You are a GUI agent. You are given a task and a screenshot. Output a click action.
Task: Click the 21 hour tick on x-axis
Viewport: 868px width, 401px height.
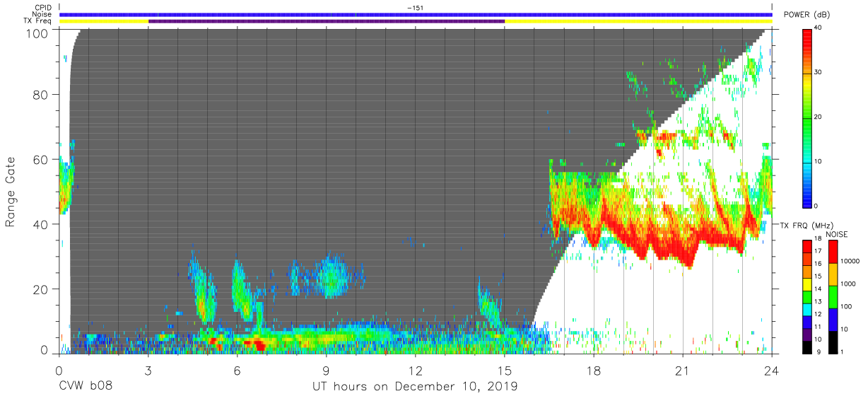click(683, 370)
